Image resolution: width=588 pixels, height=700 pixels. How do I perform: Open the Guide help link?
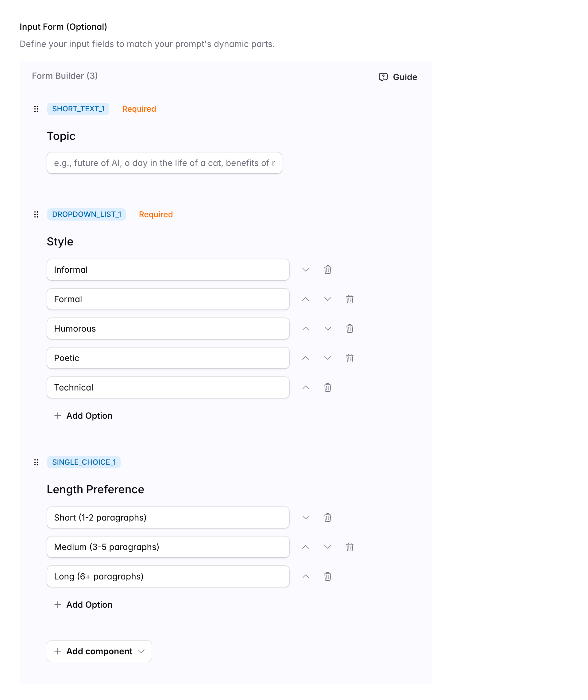[x=398, y=77]
